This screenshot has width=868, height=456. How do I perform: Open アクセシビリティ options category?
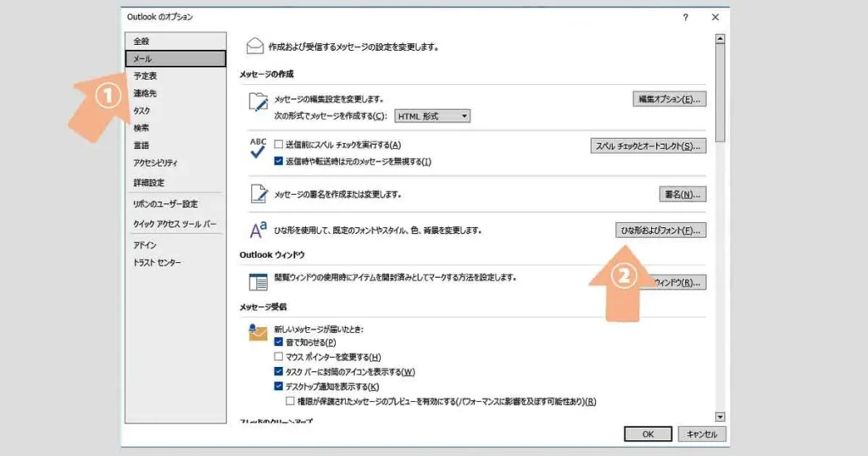[x=175, y=163]
